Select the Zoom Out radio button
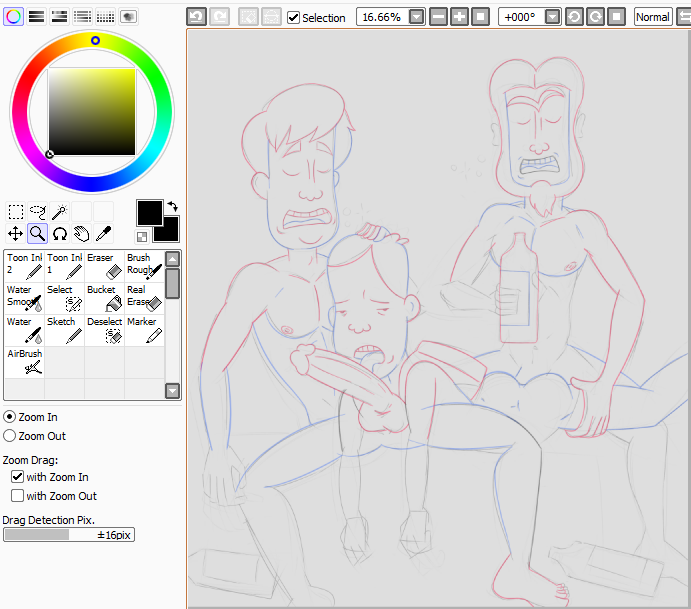 tap(10, 435)
